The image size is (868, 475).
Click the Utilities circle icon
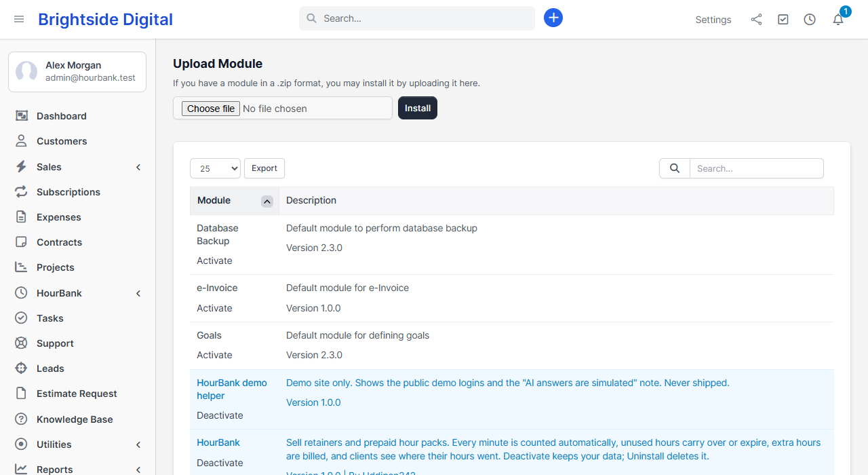22,444
